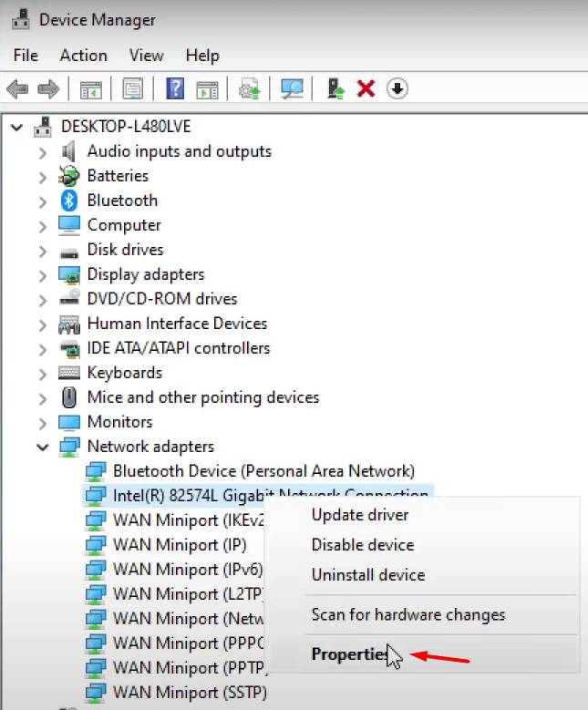Viewport: 588px width, 710px height.
Task: Click the Enable device toolbar icon
Action: click(335, 88)
